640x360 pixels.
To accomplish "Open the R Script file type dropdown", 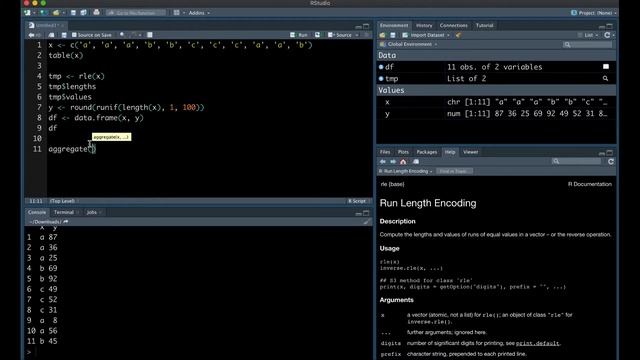I will 358,201.
